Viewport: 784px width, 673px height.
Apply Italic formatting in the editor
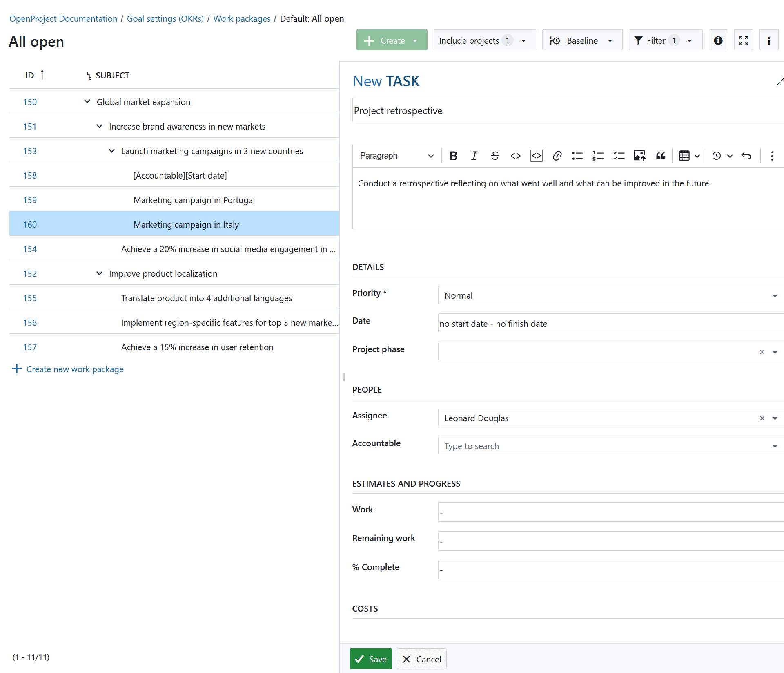(x=474, y=156)
